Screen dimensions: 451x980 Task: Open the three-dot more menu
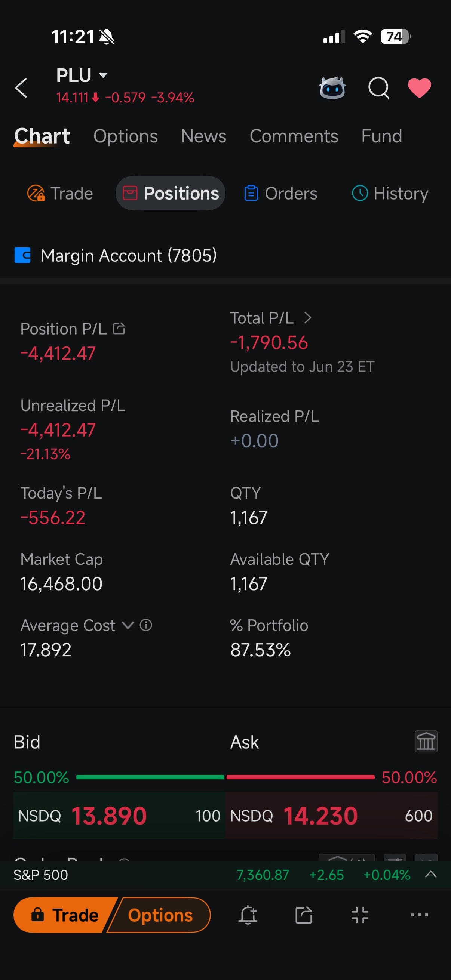pos(420,915)
